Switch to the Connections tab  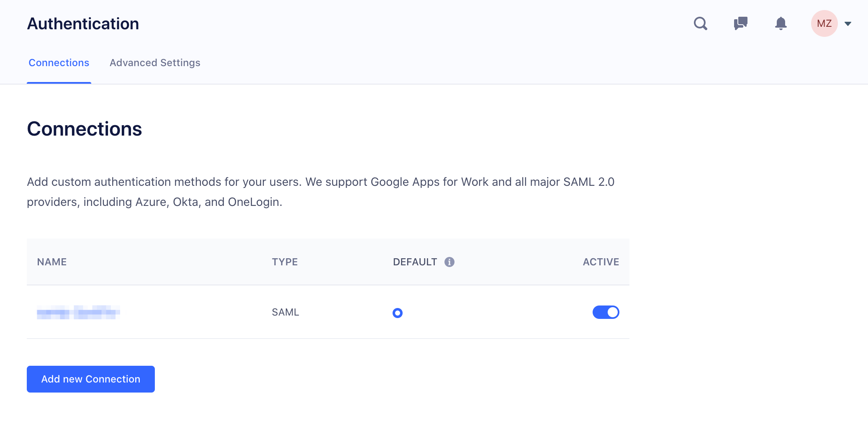click(x=59, y=63)
